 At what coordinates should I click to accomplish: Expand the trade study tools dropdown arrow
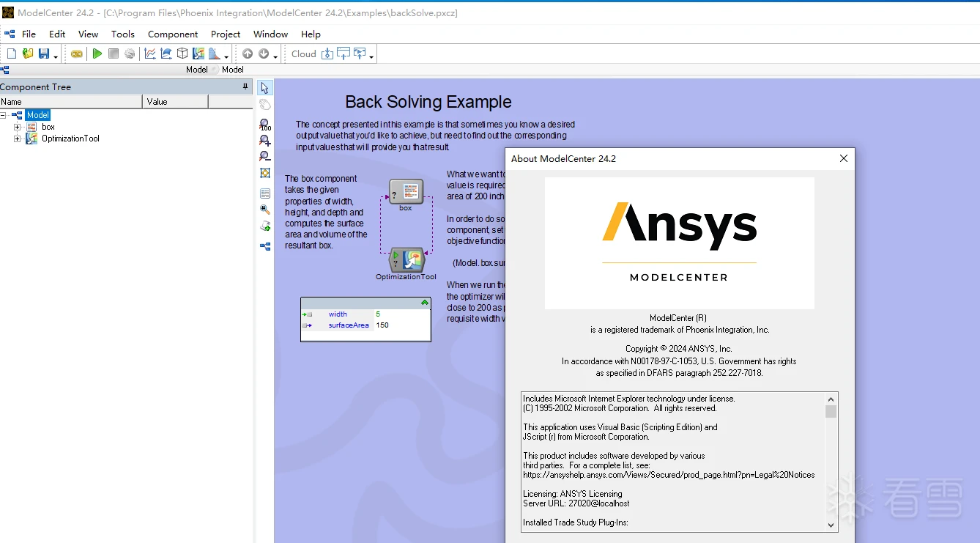226,56
